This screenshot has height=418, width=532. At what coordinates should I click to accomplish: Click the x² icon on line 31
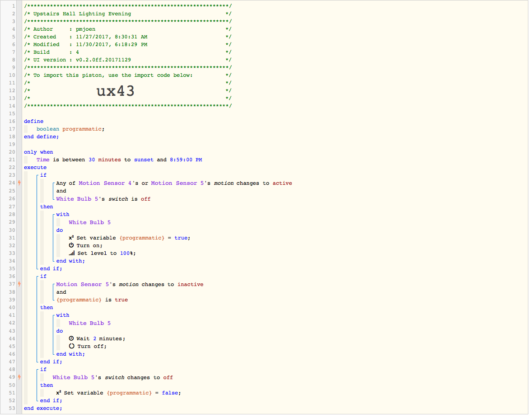click(x=71, y=239)
